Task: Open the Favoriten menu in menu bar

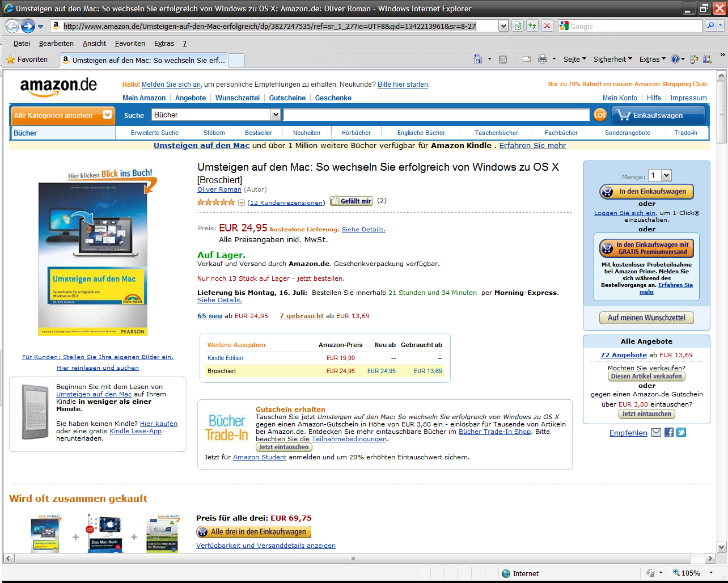Action: (x=130, y=44)
